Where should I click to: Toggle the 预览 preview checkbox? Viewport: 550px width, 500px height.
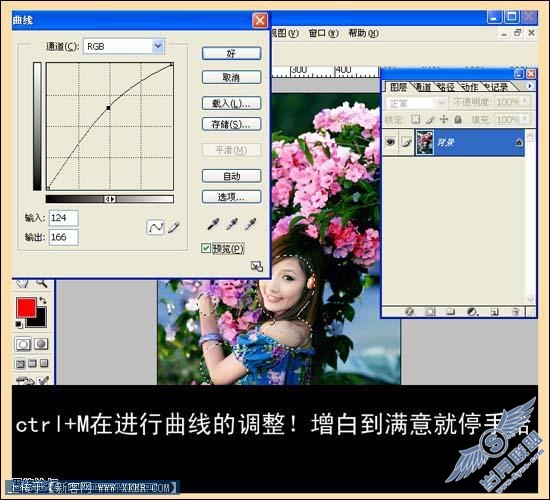pyautogui.click(x=206, y=248)
